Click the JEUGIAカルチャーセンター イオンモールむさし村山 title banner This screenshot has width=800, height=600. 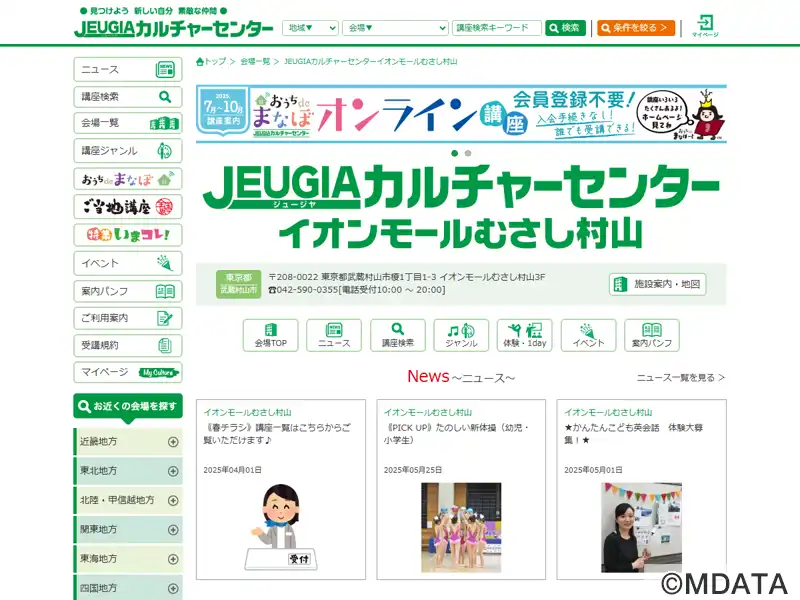461,207
